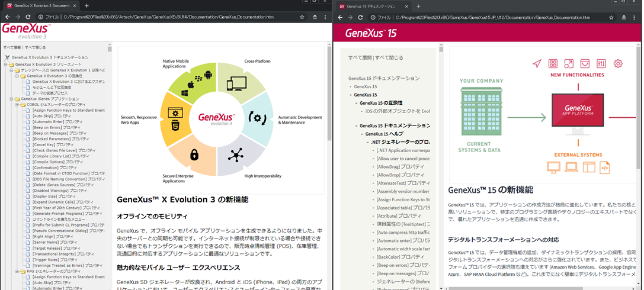Click すべて展開 in the Evolution 3 tree

pyautogui.click(x=12, y=47)
